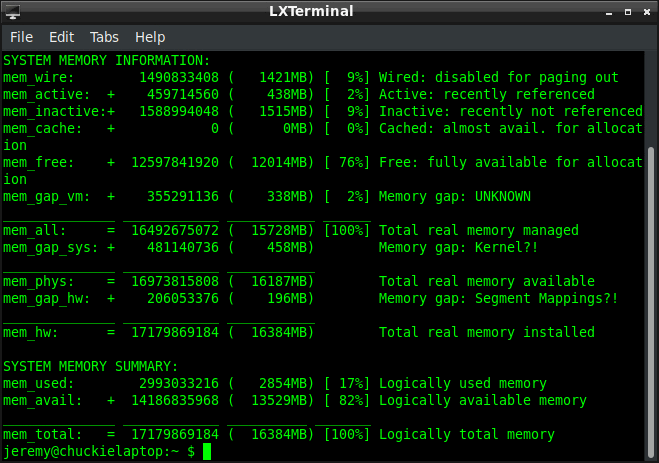Click the terminal cursor at the prompt
659x463 pixels.
click(207, 452)
